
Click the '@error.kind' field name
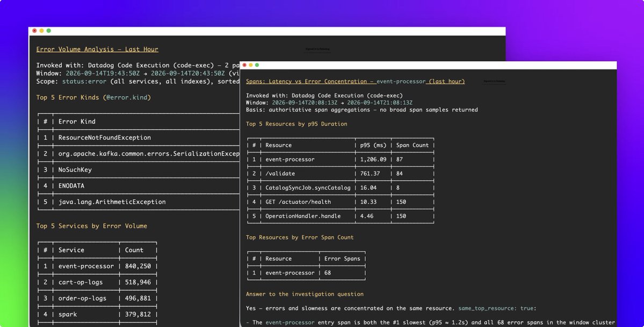127,97
